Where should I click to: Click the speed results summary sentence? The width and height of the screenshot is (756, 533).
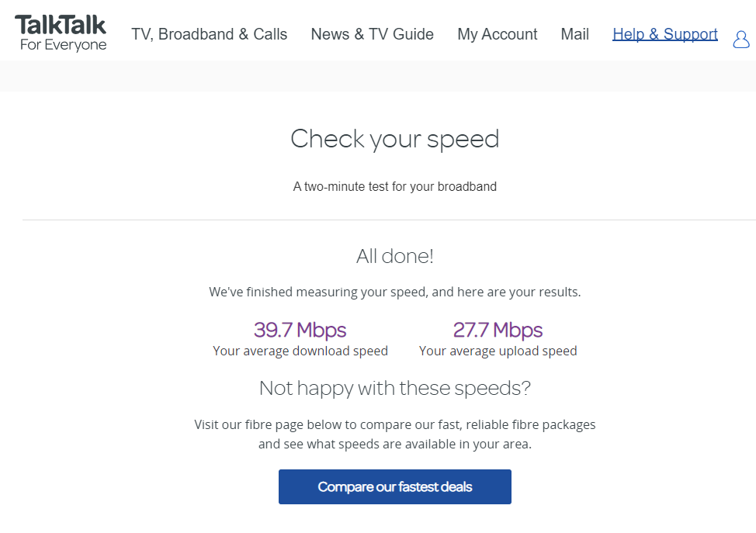click(394, 292)
